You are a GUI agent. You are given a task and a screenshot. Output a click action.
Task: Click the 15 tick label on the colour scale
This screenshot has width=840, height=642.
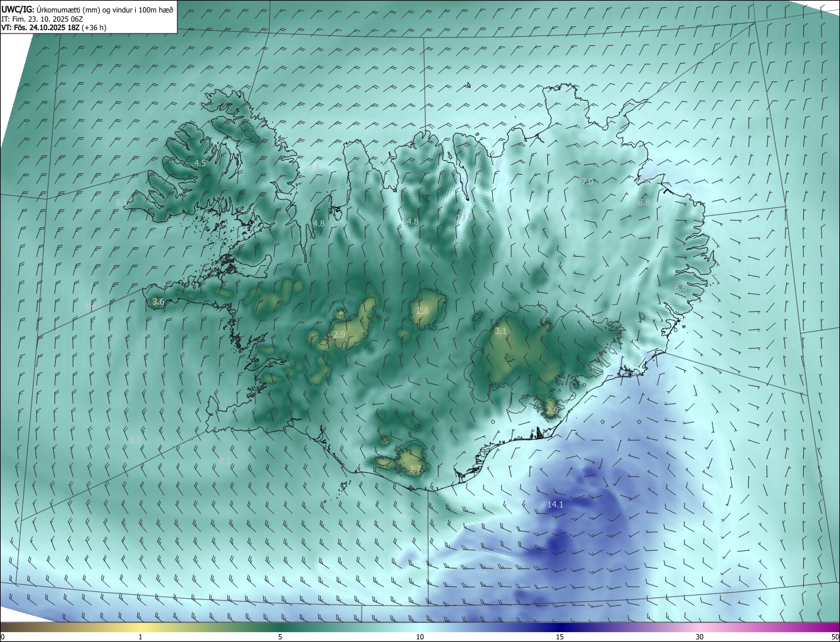pyautogui.click(x=560, y=637)
